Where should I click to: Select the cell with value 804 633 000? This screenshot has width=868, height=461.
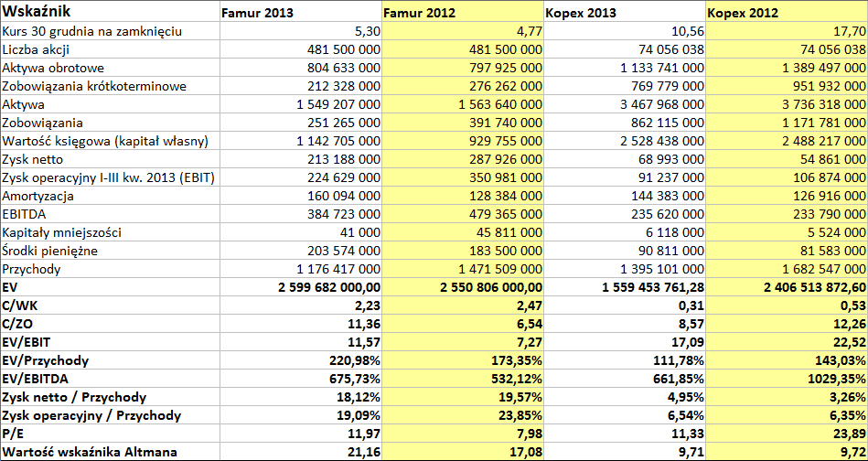[301, 68]
